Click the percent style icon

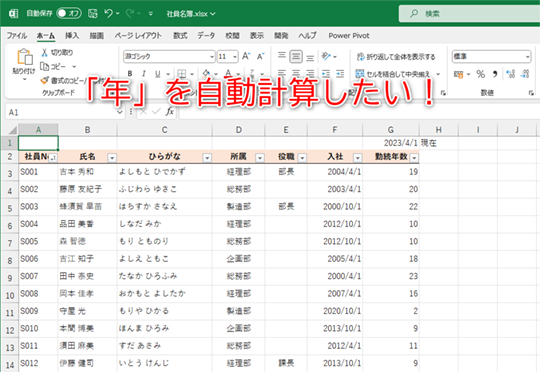pyautogui.click(x=480, y=74)
